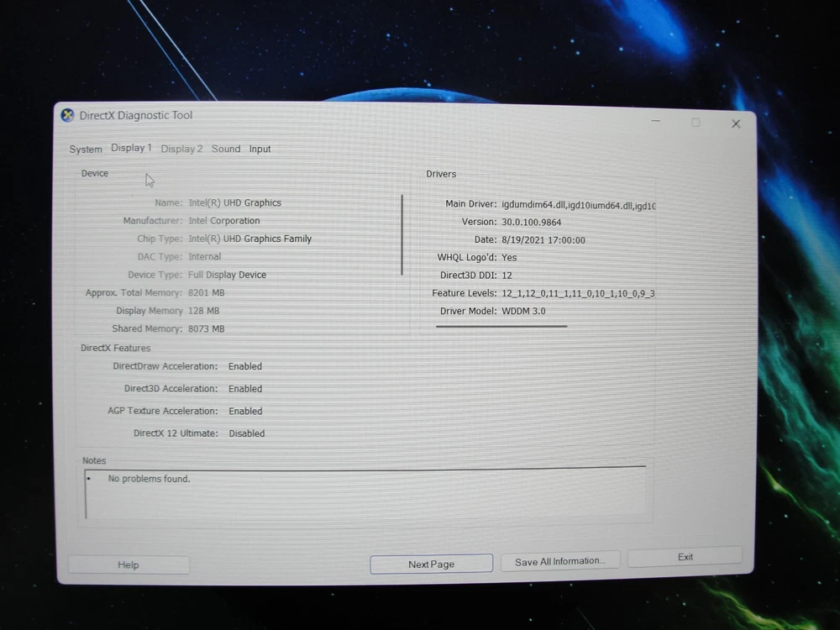Click the Next Page button
Image resolution: width=840 pixels, height=630 pixels.
pyautogui.click(x=431, y=564)
